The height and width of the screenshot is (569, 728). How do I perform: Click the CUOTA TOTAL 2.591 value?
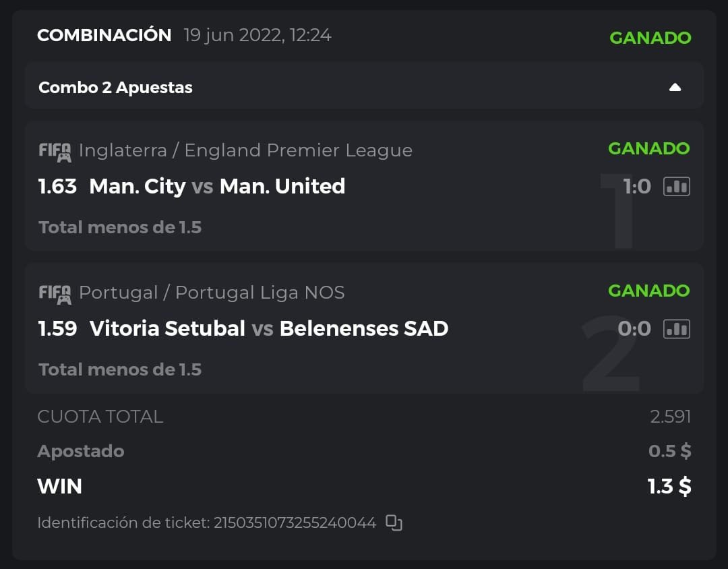tap(670, 417)
